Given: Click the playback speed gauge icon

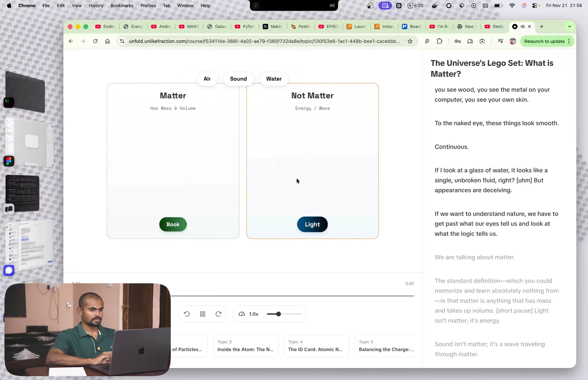Looking at the screenshot, I should 242,314.
